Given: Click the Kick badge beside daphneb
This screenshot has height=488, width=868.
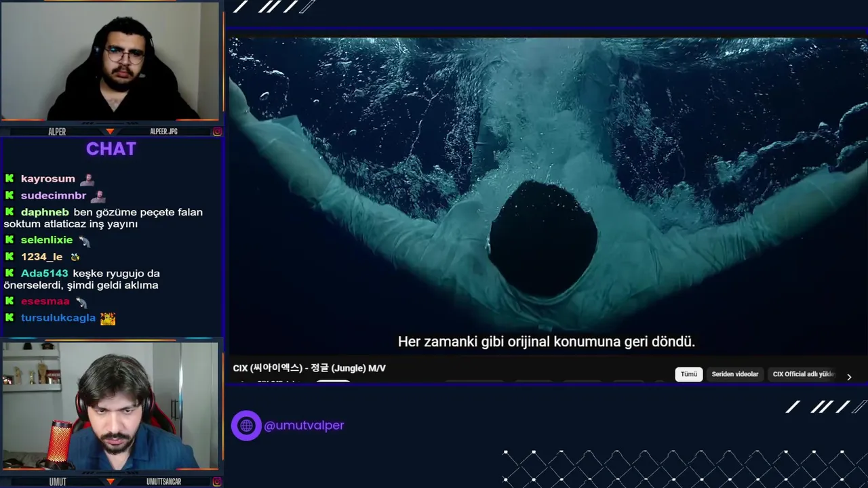Looking at the screenshot, I should click(x=9, y=212).
